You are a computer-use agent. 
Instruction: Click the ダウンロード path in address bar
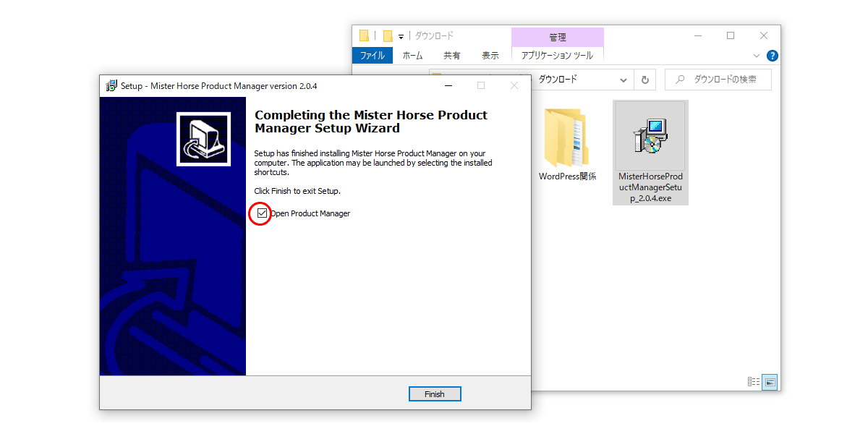(x=558, y=80)
